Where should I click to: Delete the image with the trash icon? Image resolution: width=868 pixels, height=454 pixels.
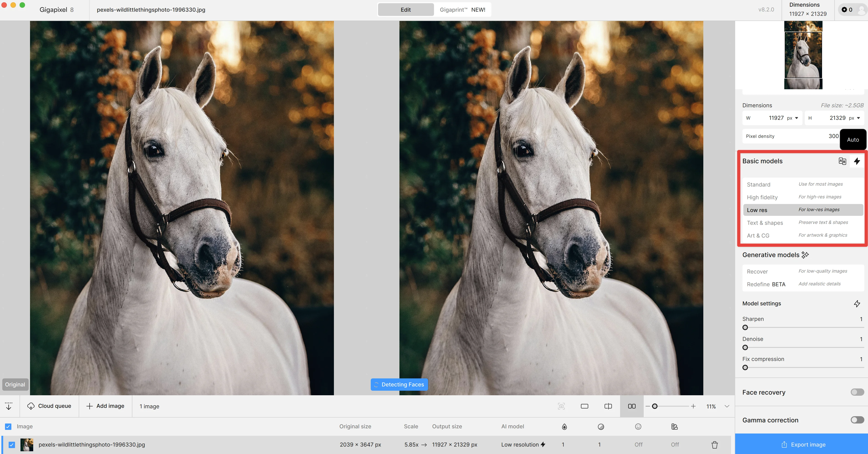tap(714, 445)
